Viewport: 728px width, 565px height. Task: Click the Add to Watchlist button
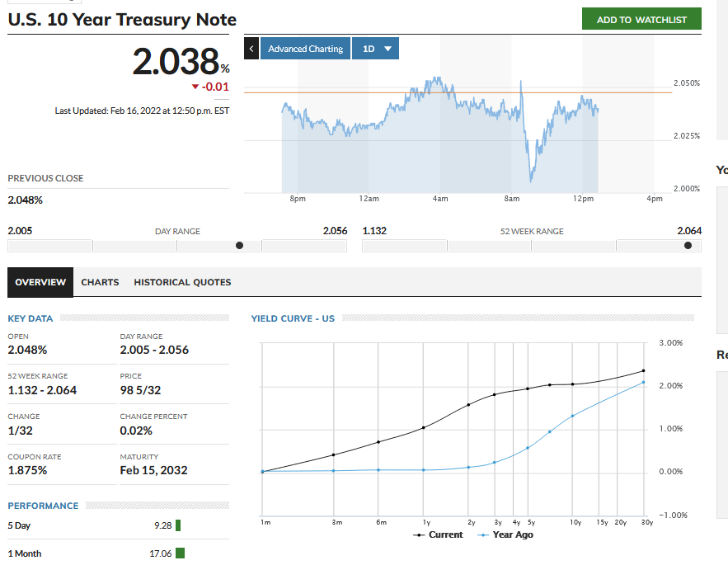[641, 19]
